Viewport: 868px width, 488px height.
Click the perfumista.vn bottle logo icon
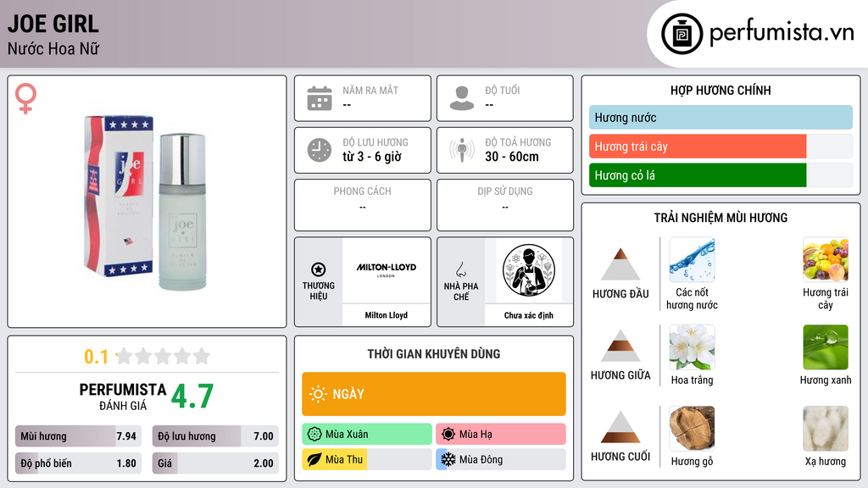click(682, 34)
